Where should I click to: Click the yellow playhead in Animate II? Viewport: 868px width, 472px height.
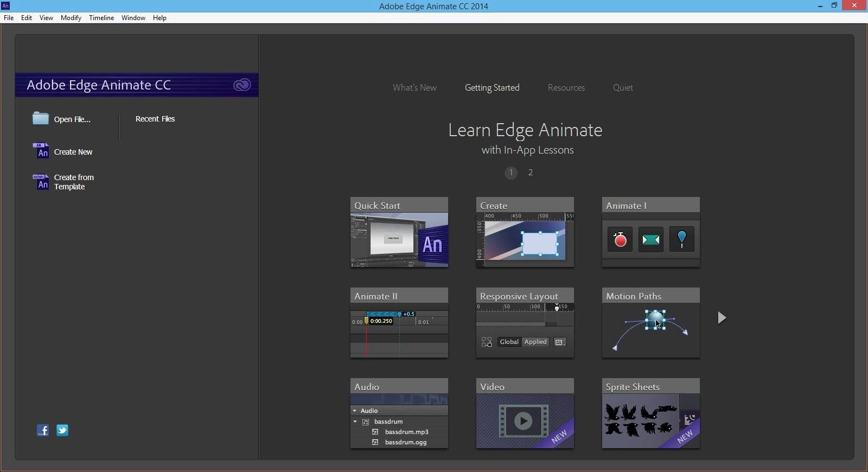(x=367, y=321)
